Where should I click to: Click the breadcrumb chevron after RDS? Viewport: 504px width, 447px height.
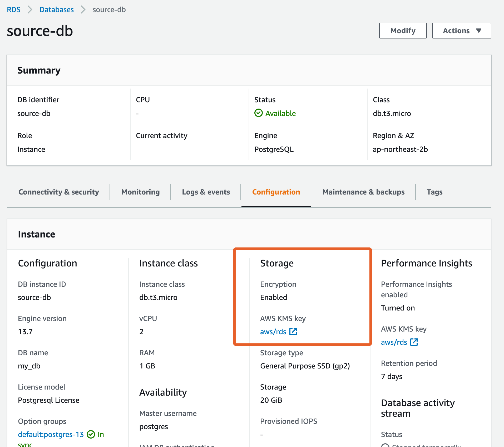(x=30, y=9)
